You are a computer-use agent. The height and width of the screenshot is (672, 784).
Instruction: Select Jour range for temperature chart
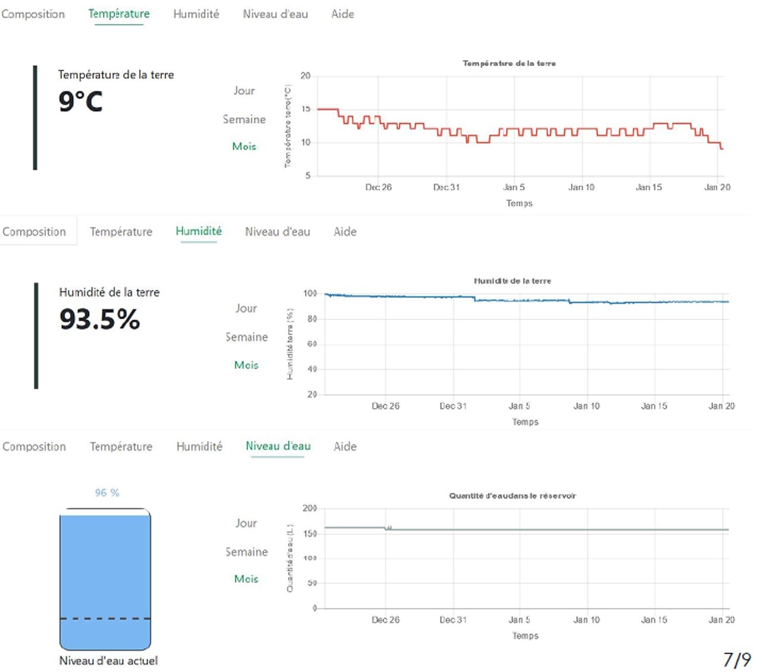pyautogui.click(x=244, y=91)
